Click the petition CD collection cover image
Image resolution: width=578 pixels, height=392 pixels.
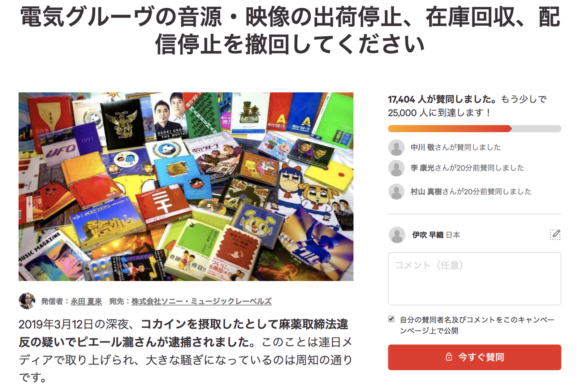click(186, 186)
